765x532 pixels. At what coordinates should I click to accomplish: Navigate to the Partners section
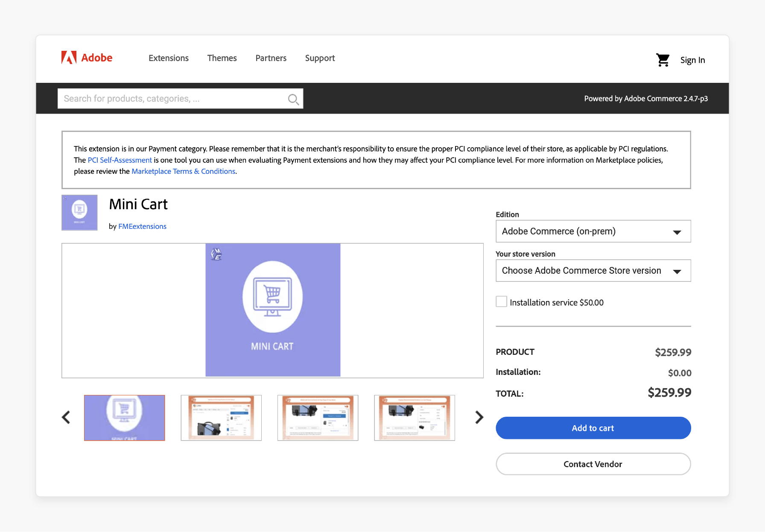click(271, 58)
